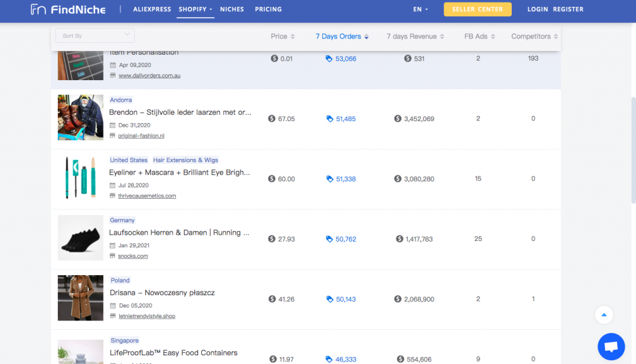The image size is (636, 364).
Task: Click the LifeProofLab food containers thumbnail
Action: 80,352
